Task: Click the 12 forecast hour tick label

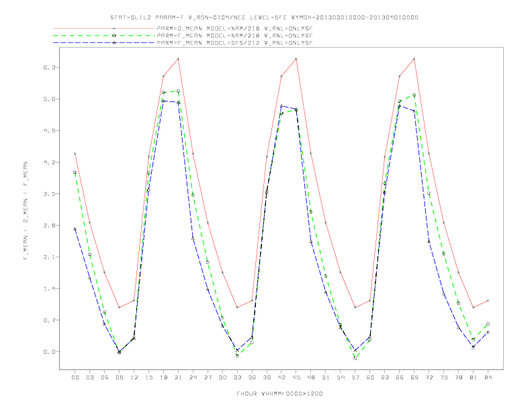Action: pos(134,377)
